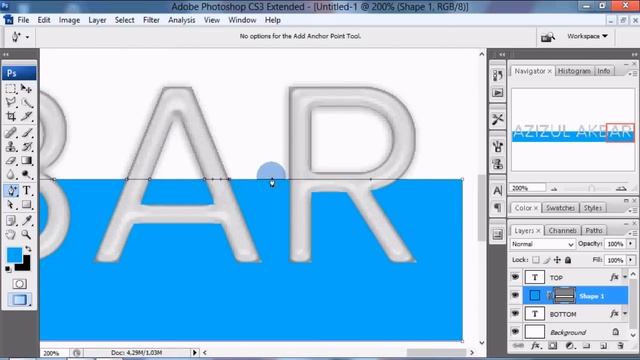Select the Eyedropper tool
Viewport: 640px width, 360px height.
27,221
